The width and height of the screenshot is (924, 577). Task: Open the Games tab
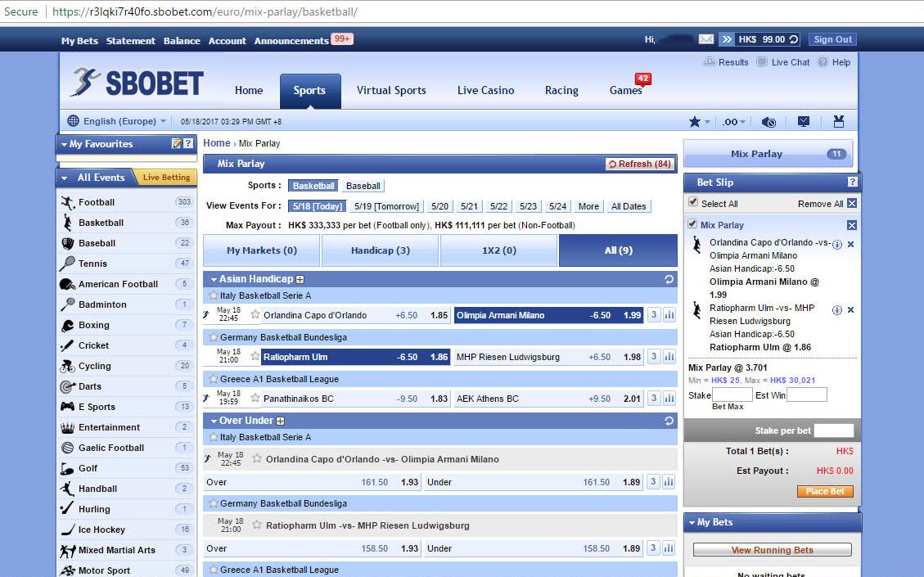pyautogui.click(x=626, y=90)
